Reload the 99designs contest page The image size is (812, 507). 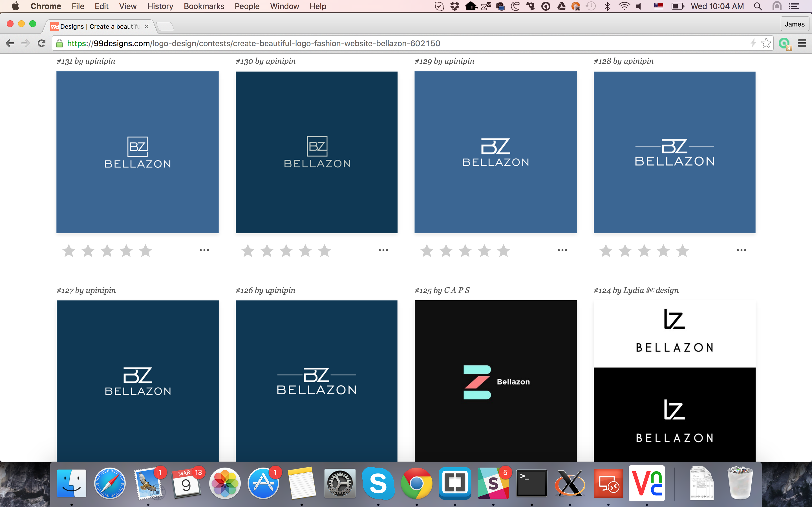[x=42, y=43]
